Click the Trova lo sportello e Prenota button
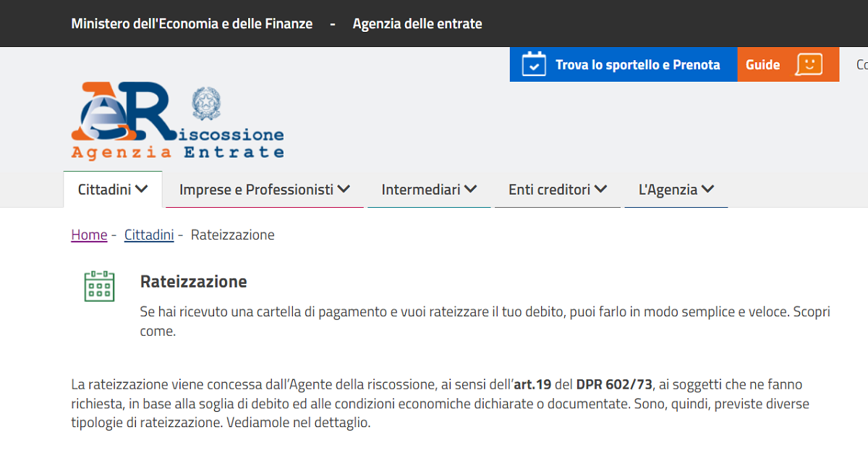Viewport: 868px width, 459px height. click(624, 64)
